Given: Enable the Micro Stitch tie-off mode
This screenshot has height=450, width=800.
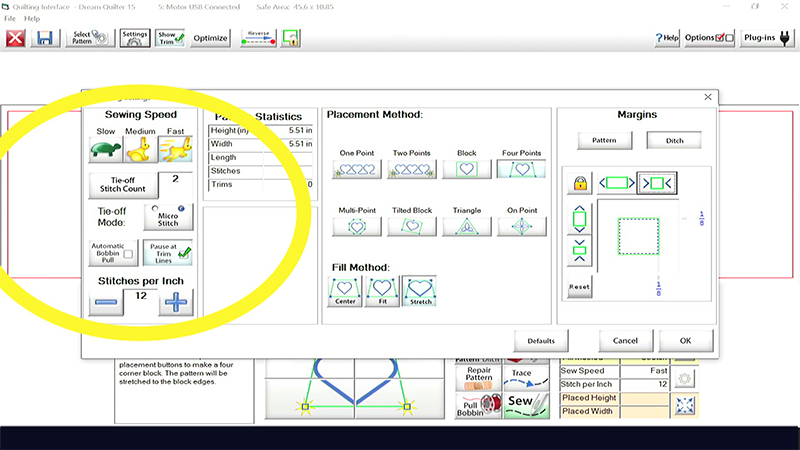Looking at the screenshot, I should click(x=167, y=217).
